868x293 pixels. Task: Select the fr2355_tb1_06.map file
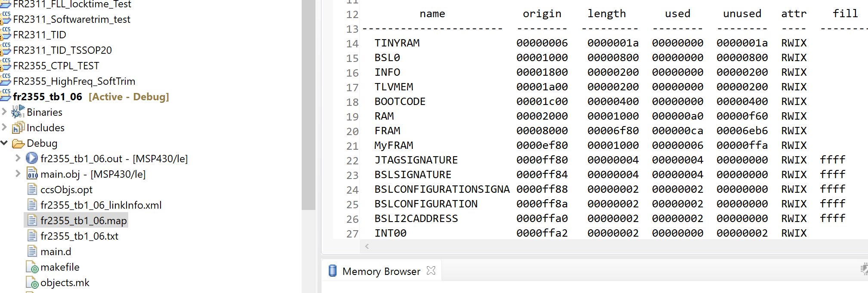(83, 221)
